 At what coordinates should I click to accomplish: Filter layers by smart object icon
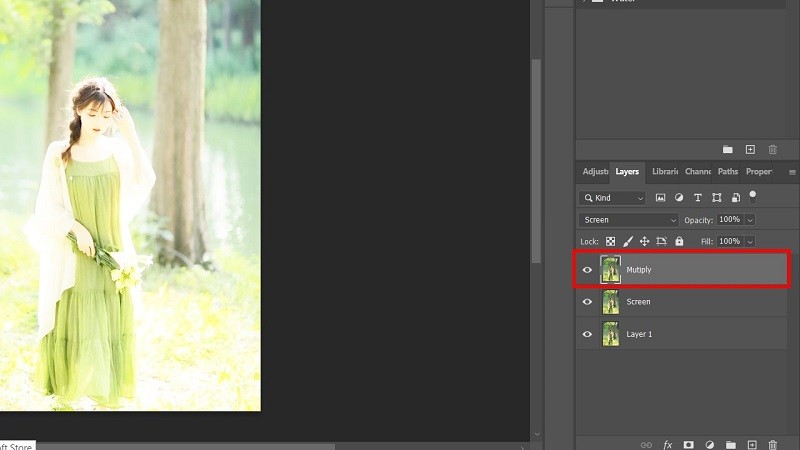pyautogui.click(x=735, y=197)
